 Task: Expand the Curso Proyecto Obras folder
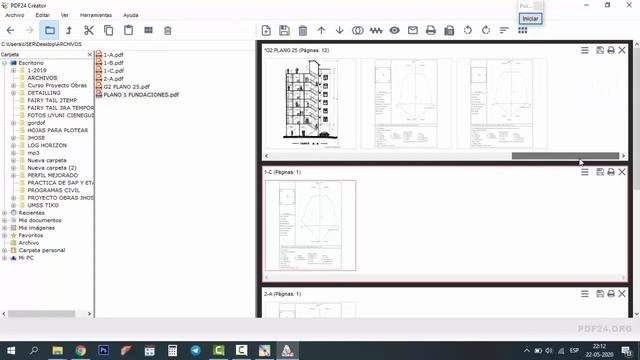coord(13,85)
